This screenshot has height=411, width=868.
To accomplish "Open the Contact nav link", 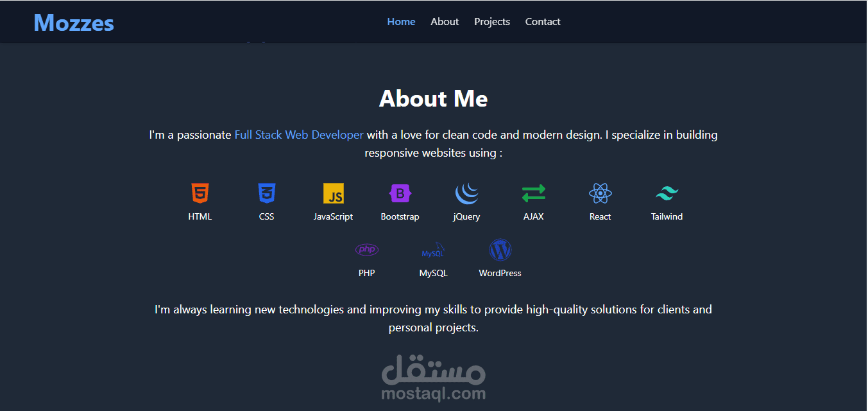I will point(543,22).
